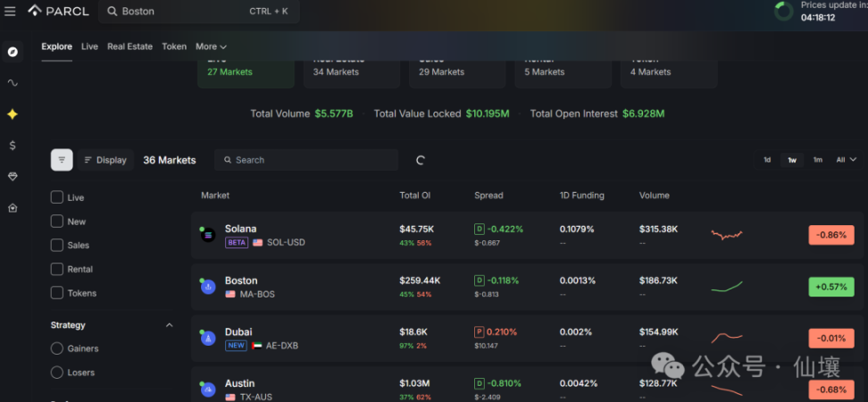Check the Rental filter checkbox
The image size is (868, 402).
click(56, 269)
